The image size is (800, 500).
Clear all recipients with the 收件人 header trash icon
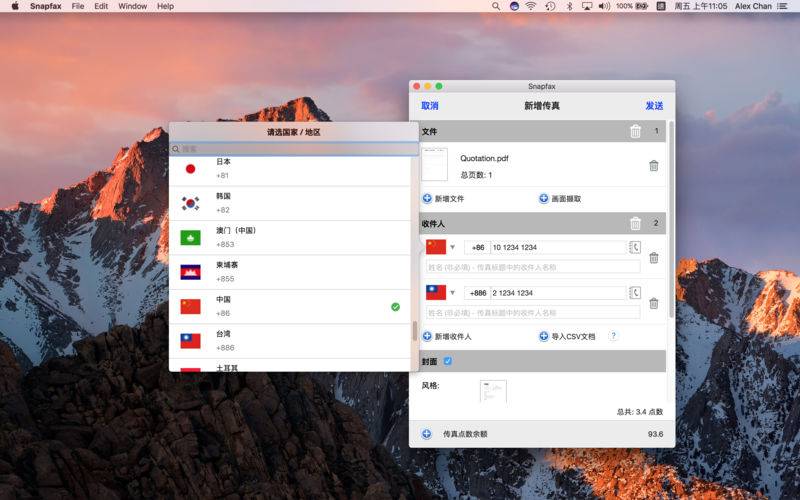(635, 223)
